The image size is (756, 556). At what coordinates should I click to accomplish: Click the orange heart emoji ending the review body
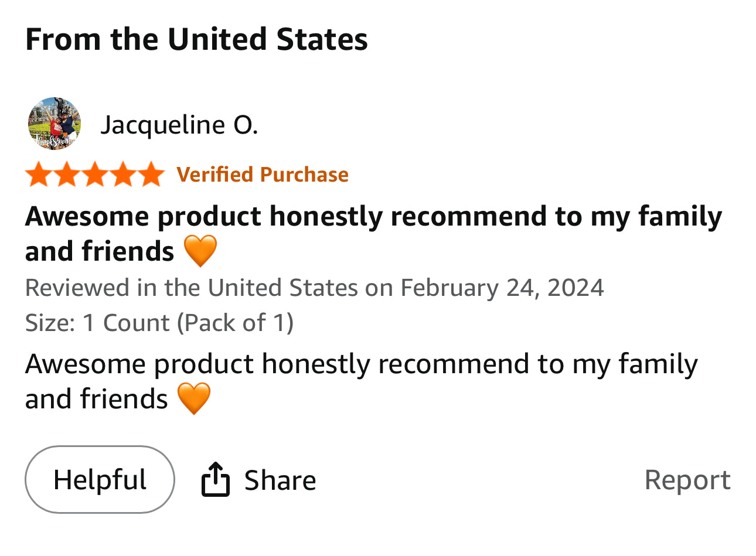coord(194,398)
